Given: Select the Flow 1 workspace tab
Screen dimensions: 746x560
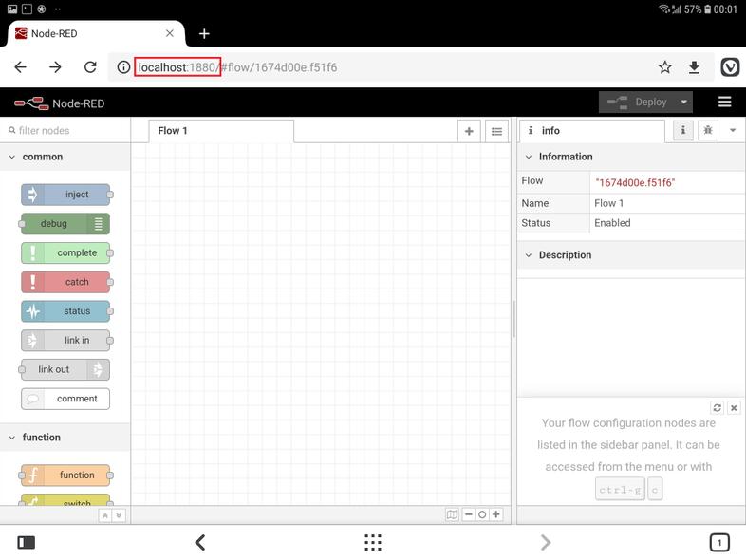Looking at the screenshot, I should click(220, 131).
